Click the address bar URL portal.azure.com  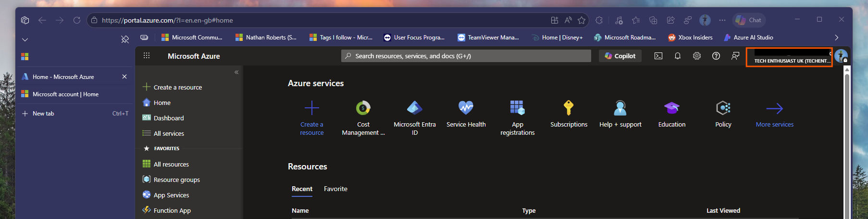(x=167, y=20)
